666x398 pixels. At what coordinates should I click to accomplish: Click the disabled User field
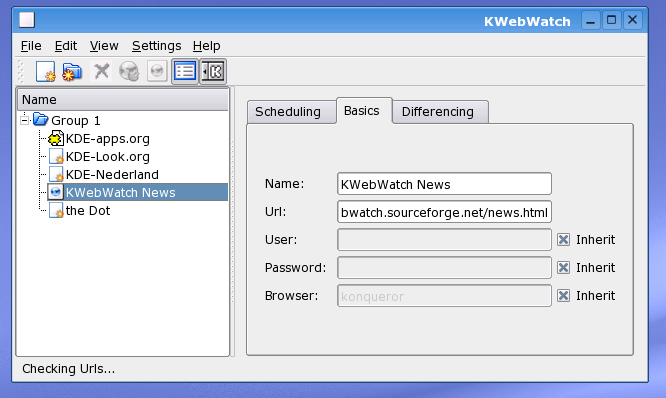click(444, 240)
